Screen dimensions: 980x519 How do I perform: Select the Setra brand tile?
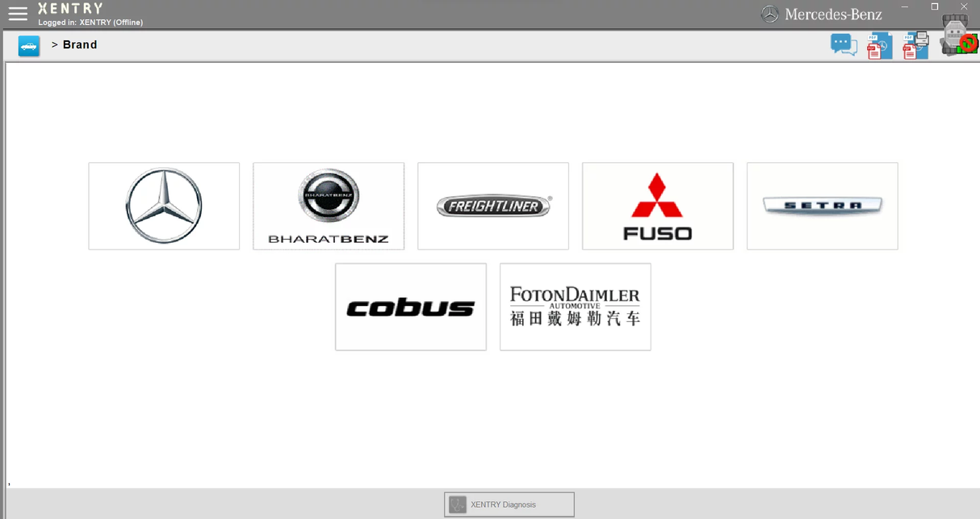(x=823, y=206)
